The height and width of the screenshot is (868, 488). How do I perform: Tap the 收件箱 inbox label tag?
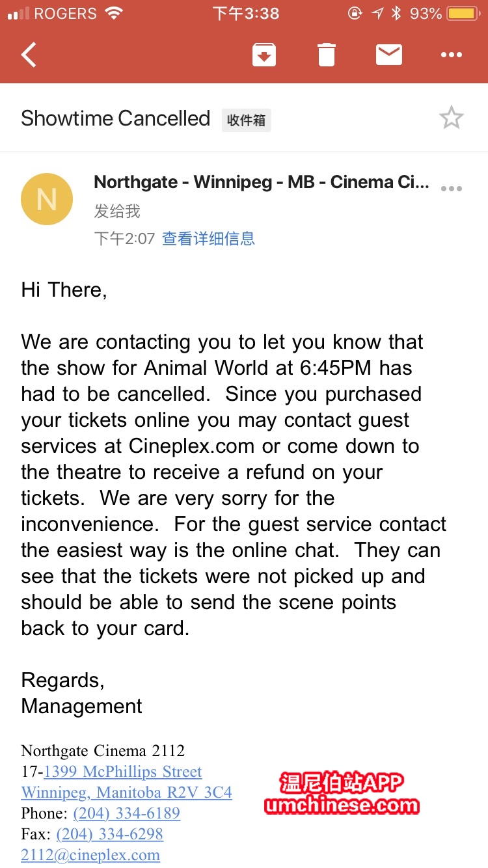[x=246, y=120]
